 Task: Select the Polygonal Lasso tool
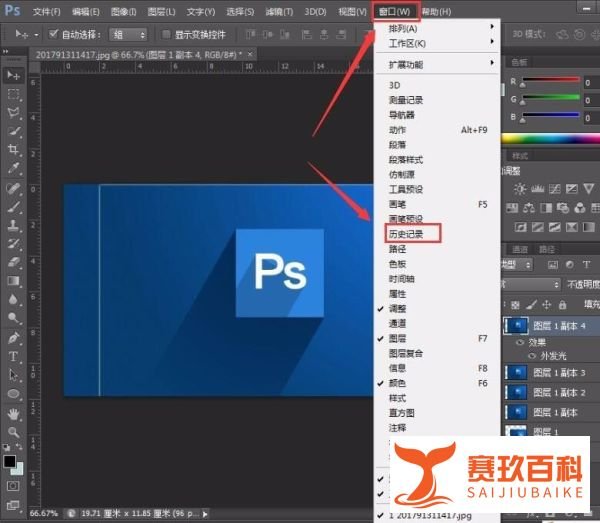click(x=13, y=112)
